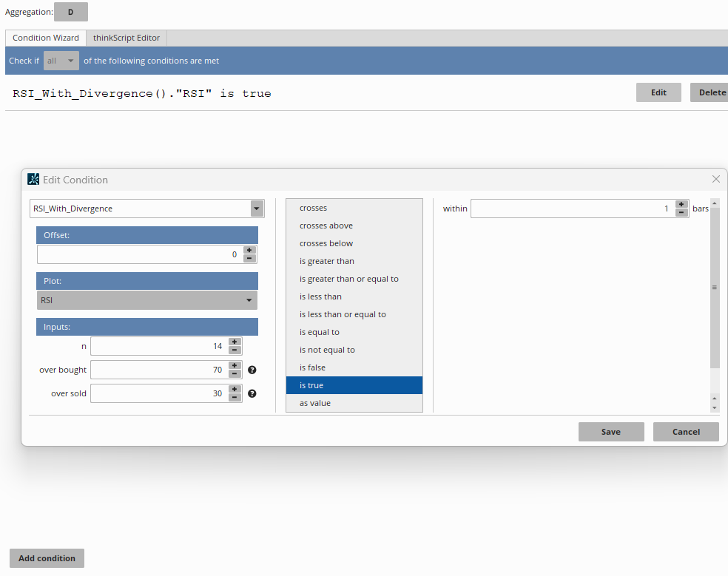Click the help icon beside over sold

(x=252, y=393)
